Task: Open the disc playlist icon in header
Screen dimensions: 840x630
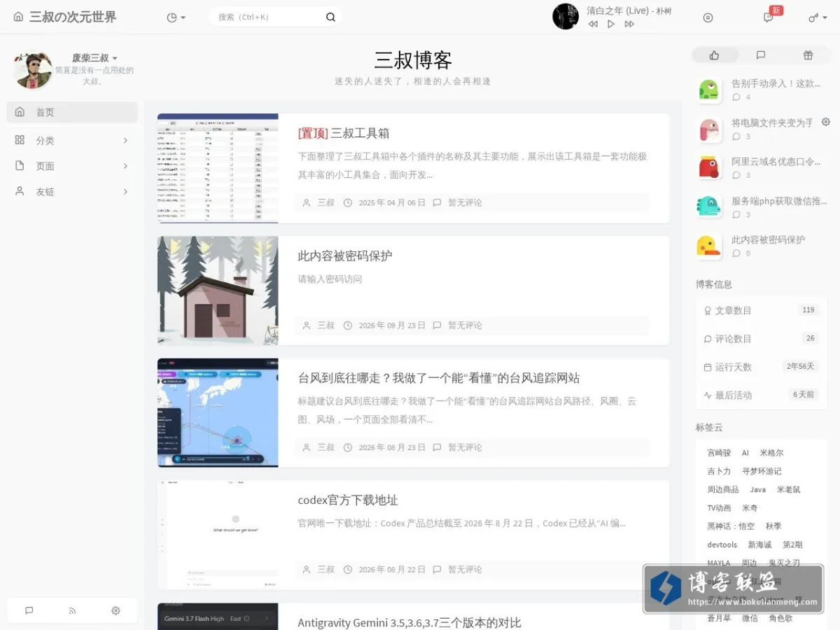Action: 708,17
